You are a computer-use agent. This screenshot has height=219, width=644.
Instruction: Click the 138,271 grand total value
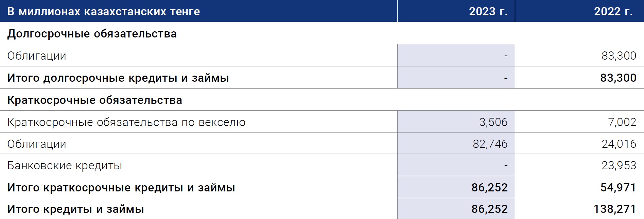point(615,209)
